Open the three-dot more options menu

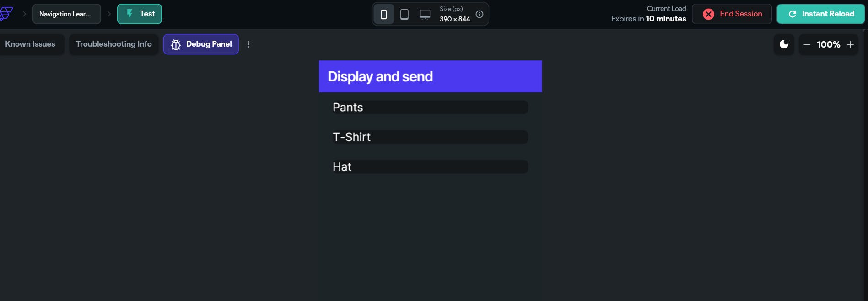(248, 44)
